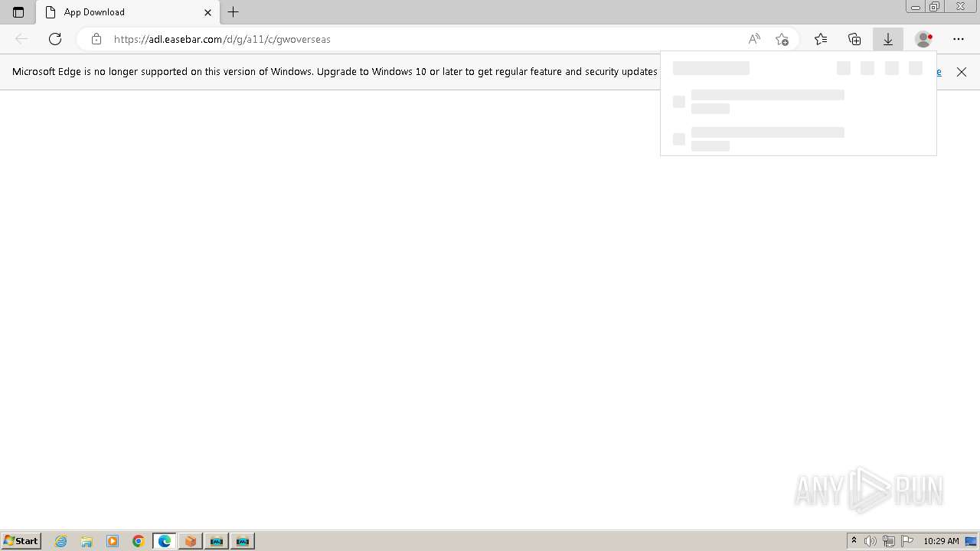Open the volume speaker tray icon

point(871,541)
